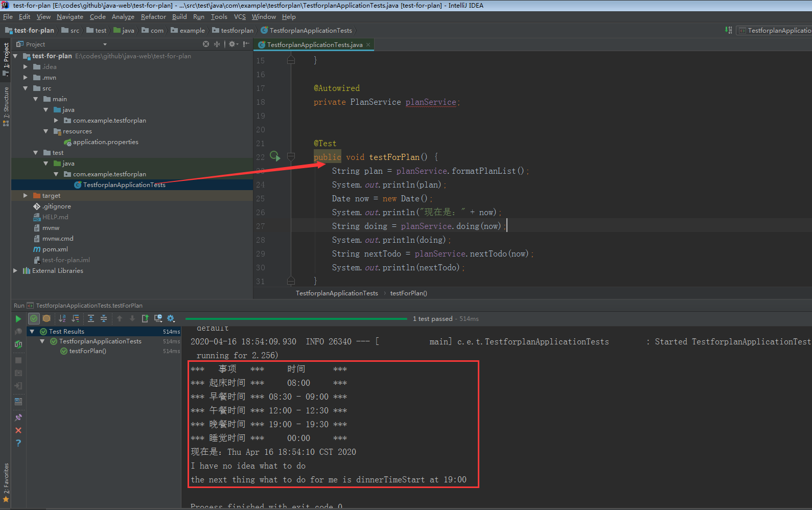Collapse the test-for-plan root node
The image size is (812, 510).
coord(15,56)
